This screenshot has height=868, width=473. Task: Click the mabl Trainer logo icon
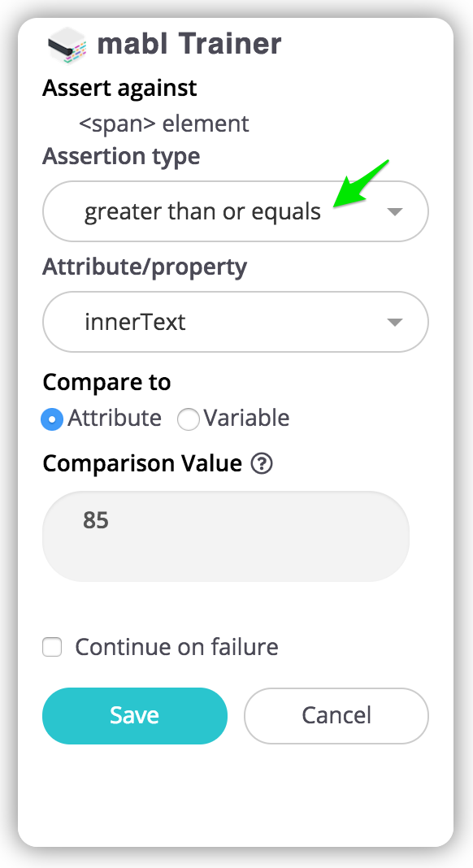coord(67,46)
